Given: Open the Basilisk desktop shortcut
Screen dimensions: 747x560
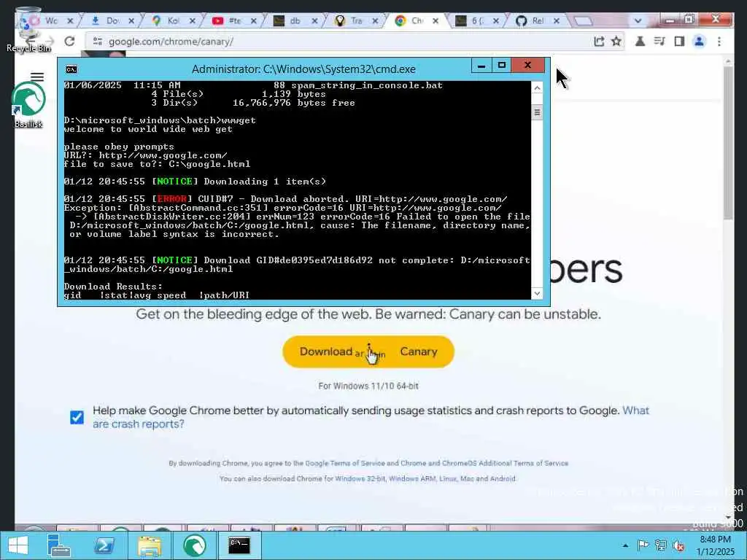Looking at the screenshot, I should [x=28, y=104].
